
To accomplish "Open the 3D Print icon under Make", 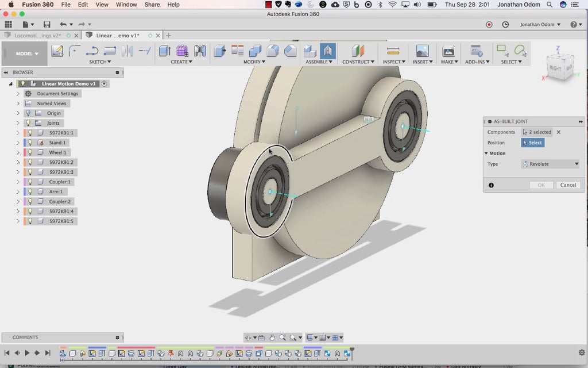I will coord(448,51).
